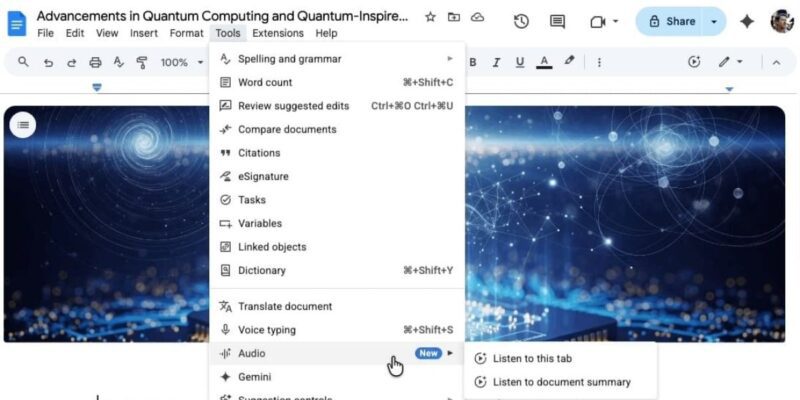The height and width of the screenshot is (400, 800).
Task: Run spell check from toolbar
Action: (118, 62)
